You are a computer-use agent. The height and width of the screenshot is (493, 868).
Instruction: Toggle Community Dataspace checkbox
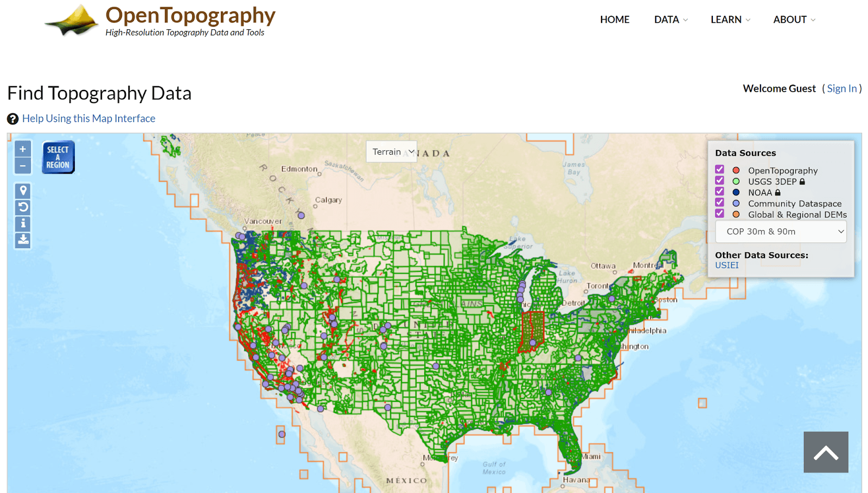pos(719,202)
